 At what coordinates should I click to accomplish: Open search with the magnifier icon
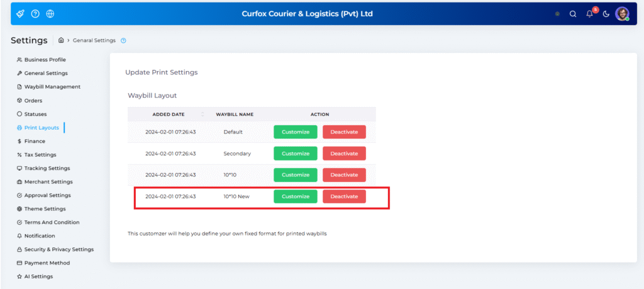coord(573,14)
